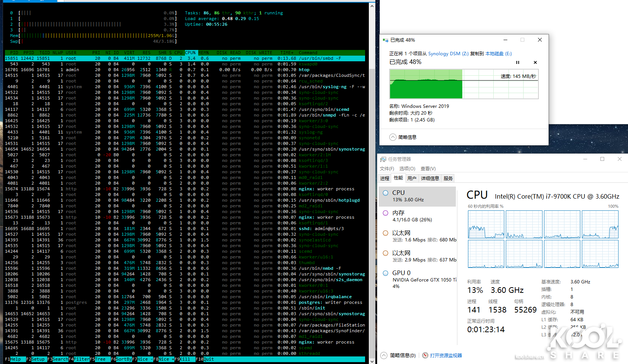The height and width of the screenshot is (364, 628).
Task: Click the resource monitor icon
Action: point(425,355)
